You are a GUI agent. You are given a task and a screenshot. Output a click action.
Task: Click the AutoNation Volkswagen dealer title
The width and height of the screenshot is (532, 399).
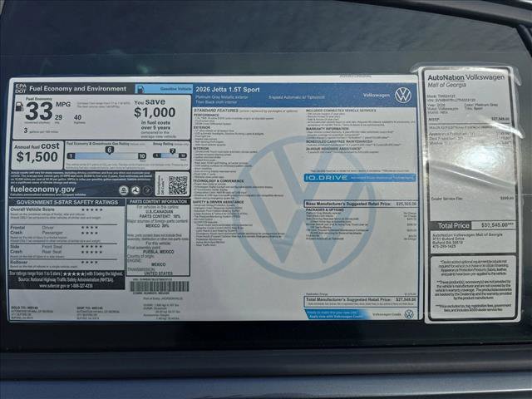(x=465, y=77)
